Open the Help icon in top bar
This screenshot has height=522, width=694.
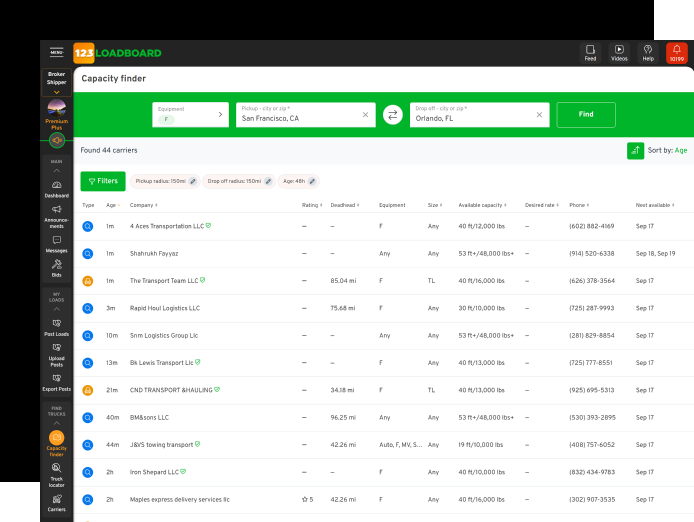point(648,53)
